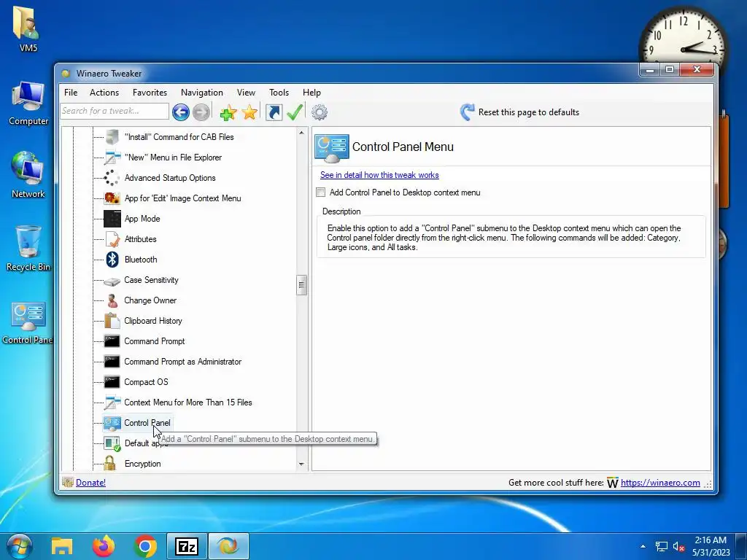Click the network tray icon
The image size is (747, 560).
[x=661, y=547]
